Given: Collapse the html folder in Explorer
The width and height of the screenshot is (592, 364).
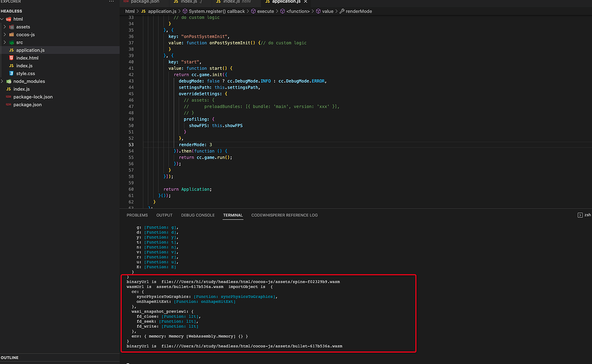Looking at the screenshot, I should [x=3, y=19].
